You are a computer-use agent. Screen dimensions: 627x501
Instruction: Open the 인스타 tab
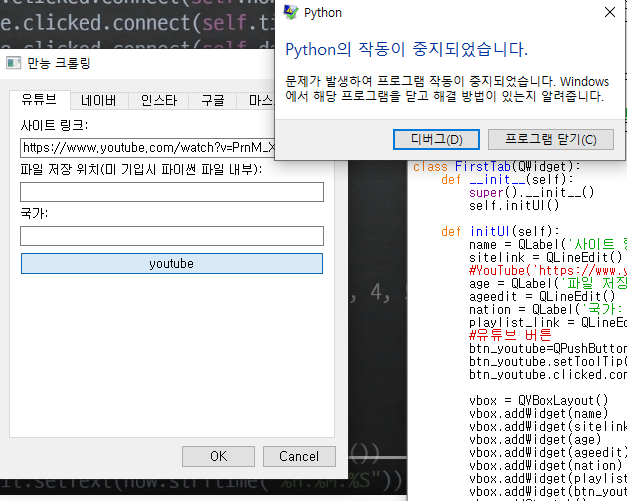pos(159,100)
